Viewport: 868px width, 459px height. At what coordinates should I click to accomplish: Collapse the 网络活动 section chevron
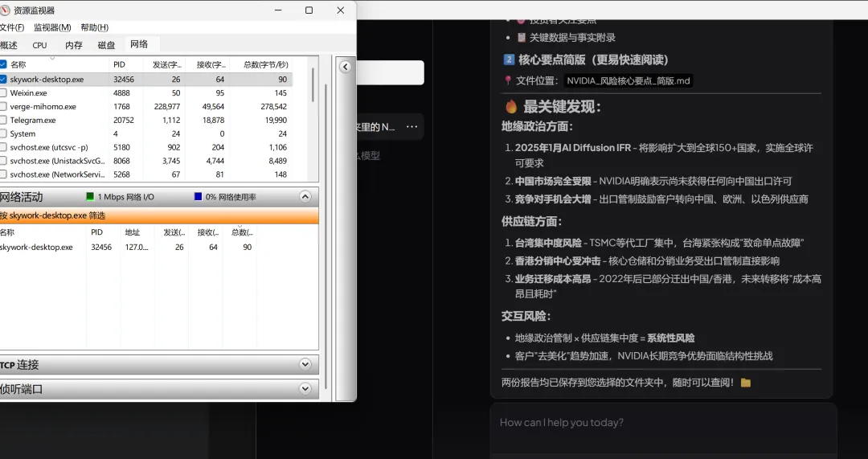coord(305,197)
